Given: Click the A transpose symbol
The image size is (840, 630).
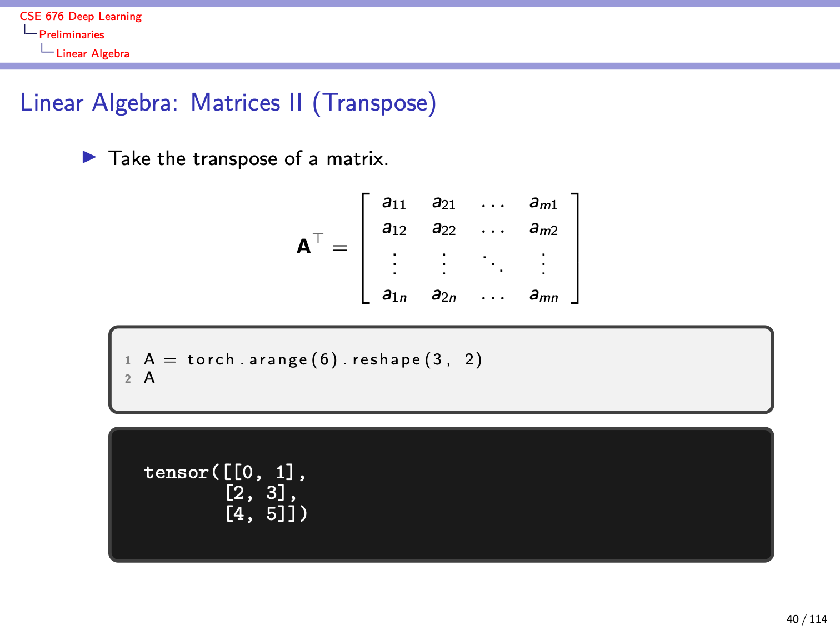Looking at the screenshot, I should point(310,244).
